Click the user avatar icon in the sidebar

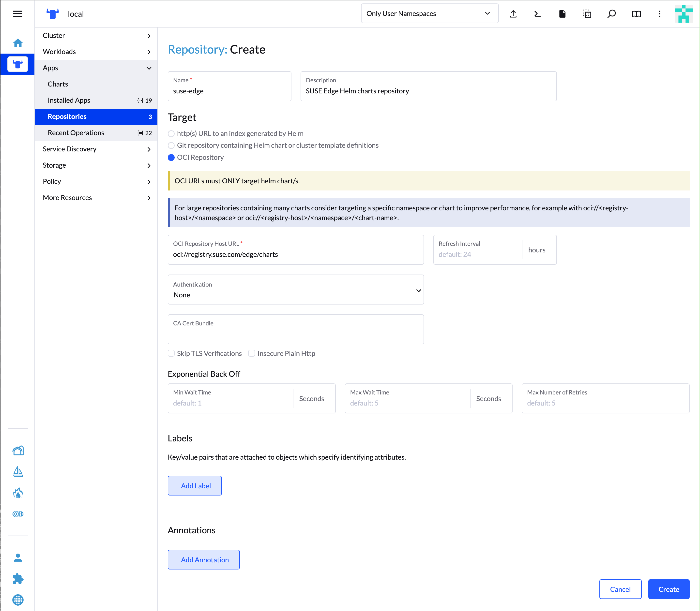[18, 558]
